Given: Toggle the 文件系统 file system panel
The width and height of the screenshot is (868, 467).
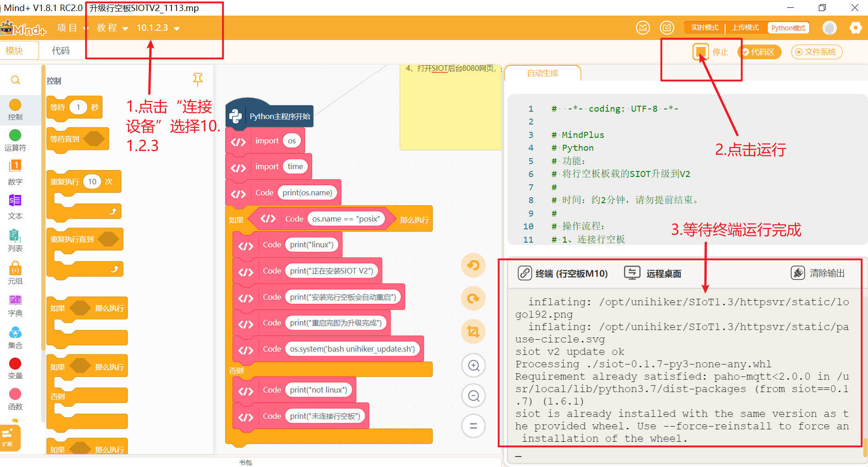Looking at the screenshot, I should pos(817,52).
